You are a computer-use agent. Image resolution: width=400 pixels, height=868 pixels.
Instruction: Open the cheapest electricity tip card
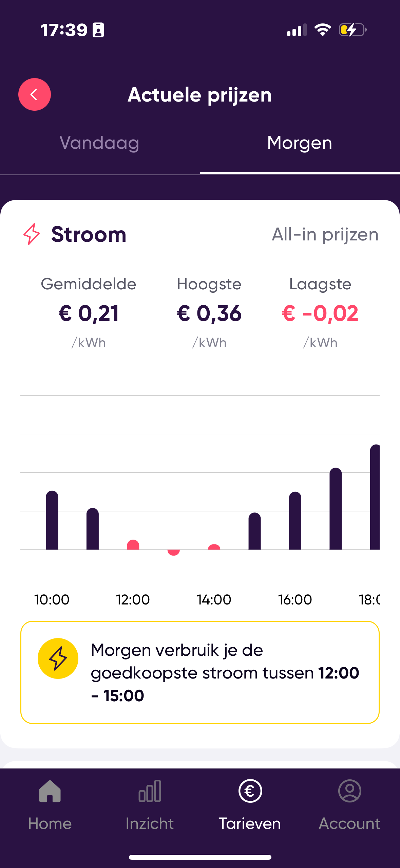point(200,672)
